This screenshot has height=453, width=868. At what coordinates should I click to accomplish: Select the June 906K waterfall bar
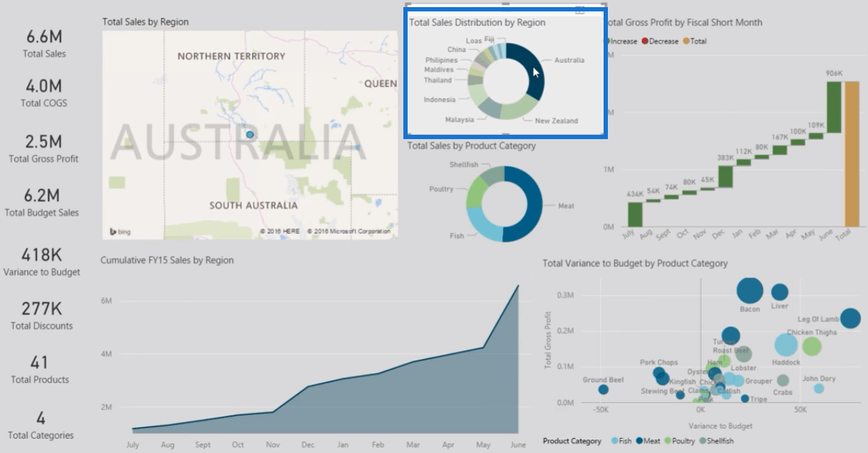834,106
